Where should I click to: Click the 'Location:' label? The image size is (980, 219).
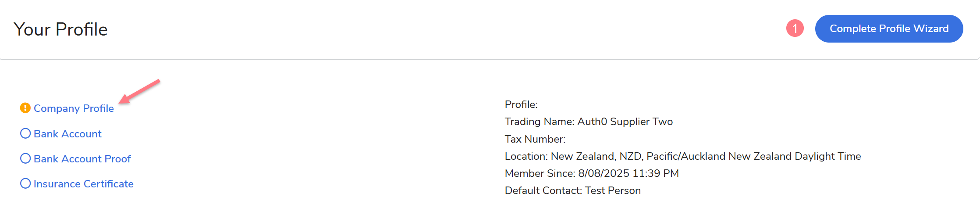[x=526, y=156]
